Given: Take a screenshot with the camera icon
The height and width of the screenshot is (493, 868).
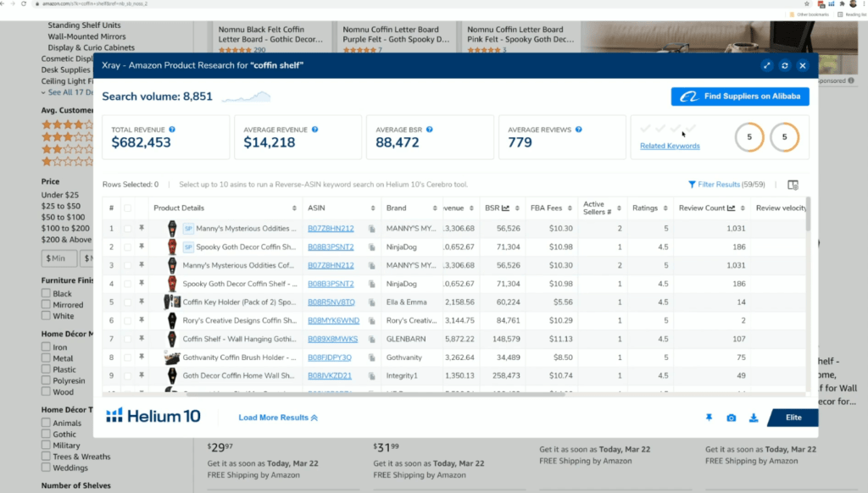Looking at the screenshot, I should [x=732, y=418].
